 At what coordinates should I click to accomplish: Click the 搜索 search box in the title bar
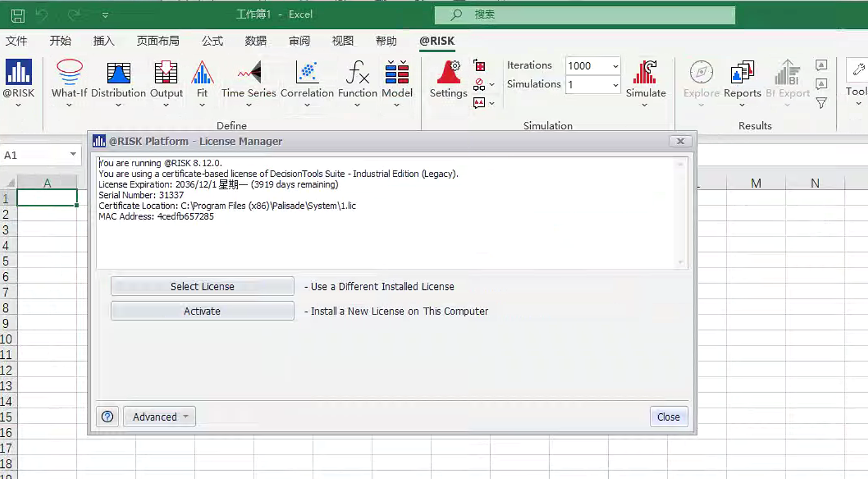585,15
